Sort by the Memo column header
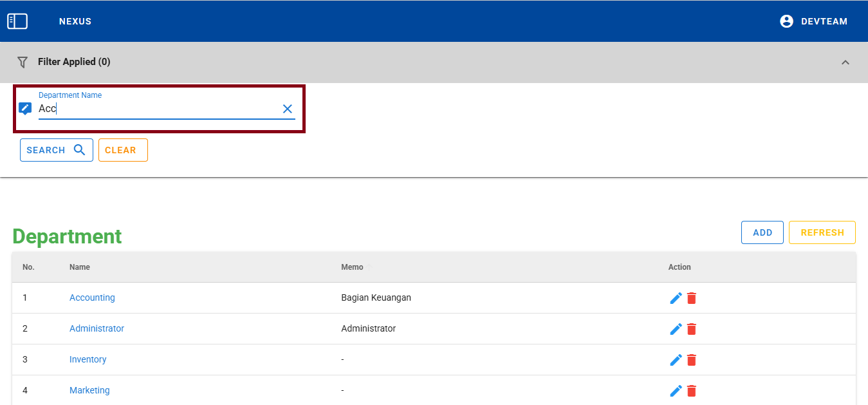The height and width of the screenshot is (405, 868). 352,267
